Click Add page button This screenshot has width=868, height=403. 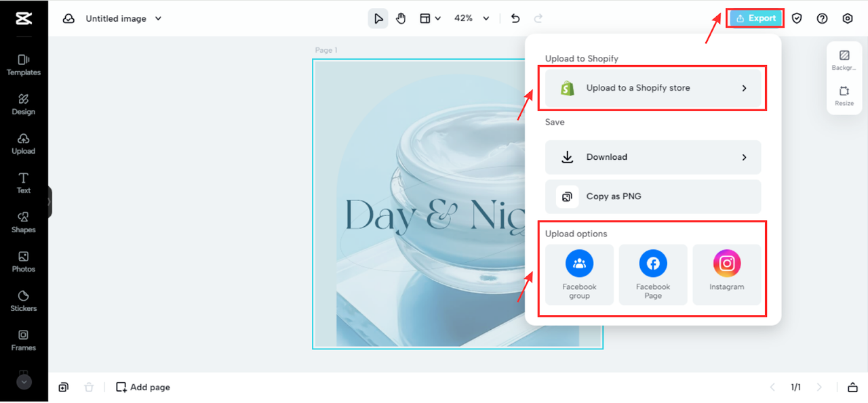(x=143, y=387)
